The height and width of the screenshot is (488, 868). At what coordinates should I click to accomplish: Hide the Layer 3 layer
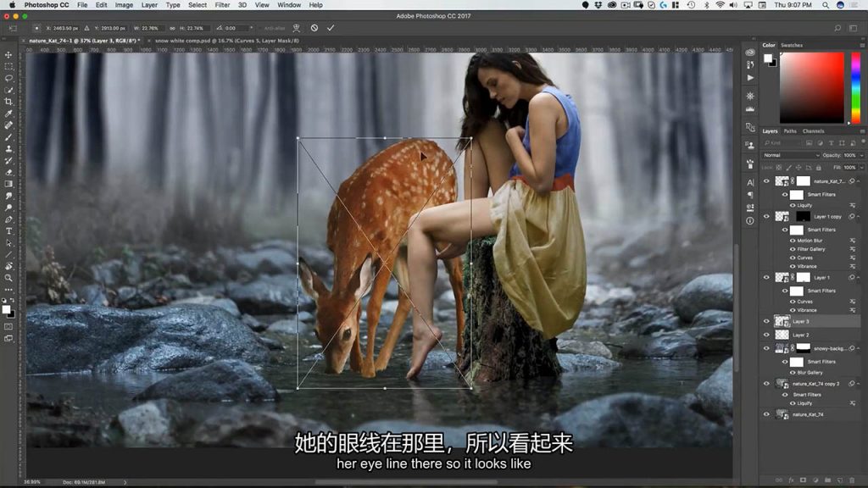766,321
